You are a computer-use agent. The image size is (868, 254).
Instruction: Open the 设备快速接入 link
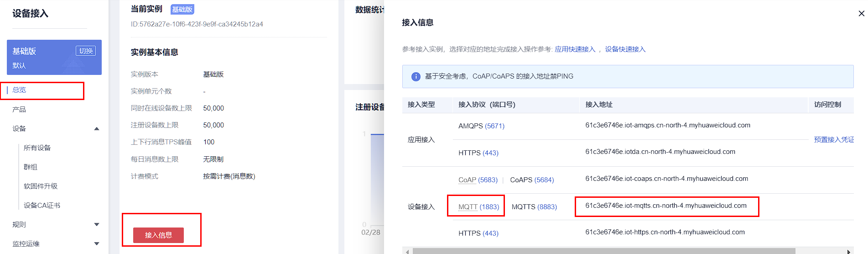click(625, 49)
